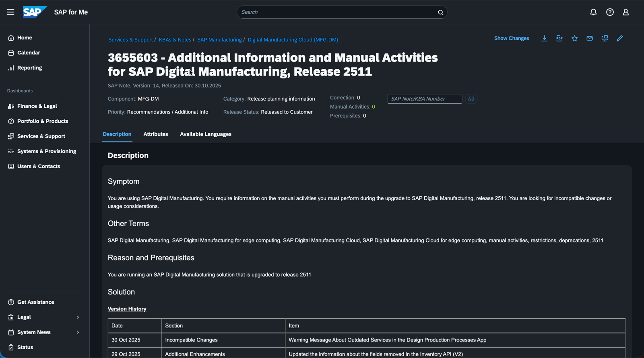Open the help question mark icon
644x358 pixels.
click(x=610, y=12)
